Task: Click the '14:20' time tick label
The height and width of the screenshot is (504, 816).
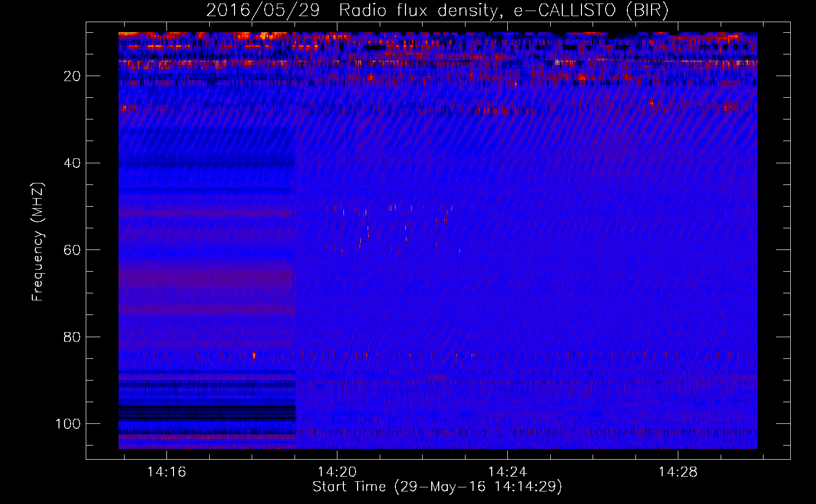Action: (x=337, y=472)
